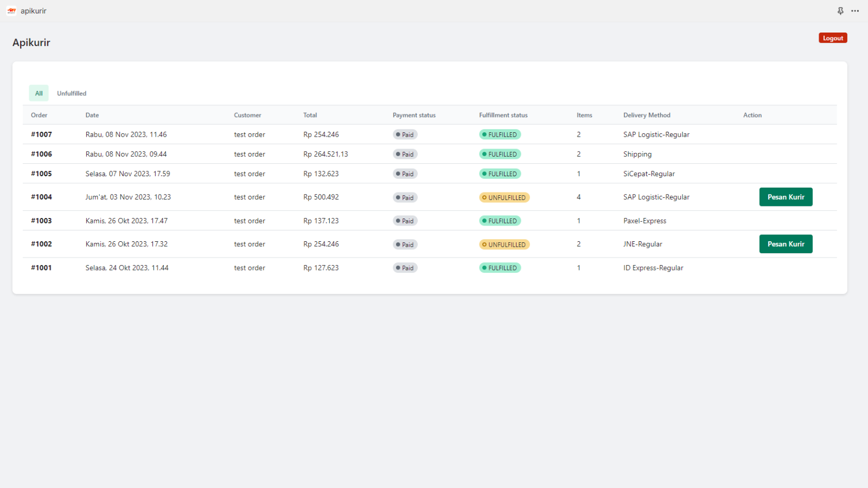Open order #1006

point(42,154)
